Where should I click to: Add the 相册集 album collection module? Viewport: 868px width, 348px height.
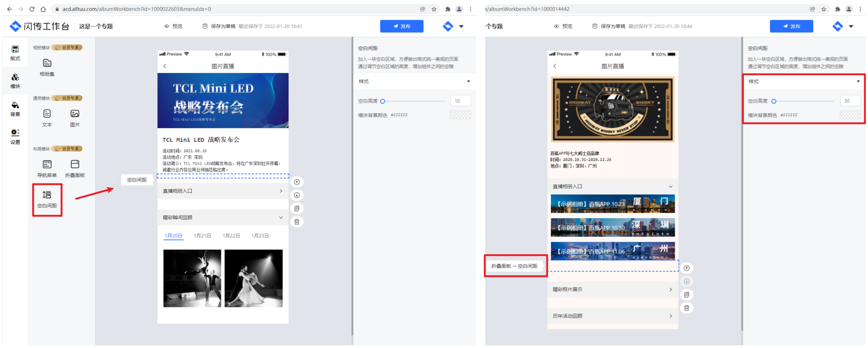pyautogui.click(x=47, y=67)
